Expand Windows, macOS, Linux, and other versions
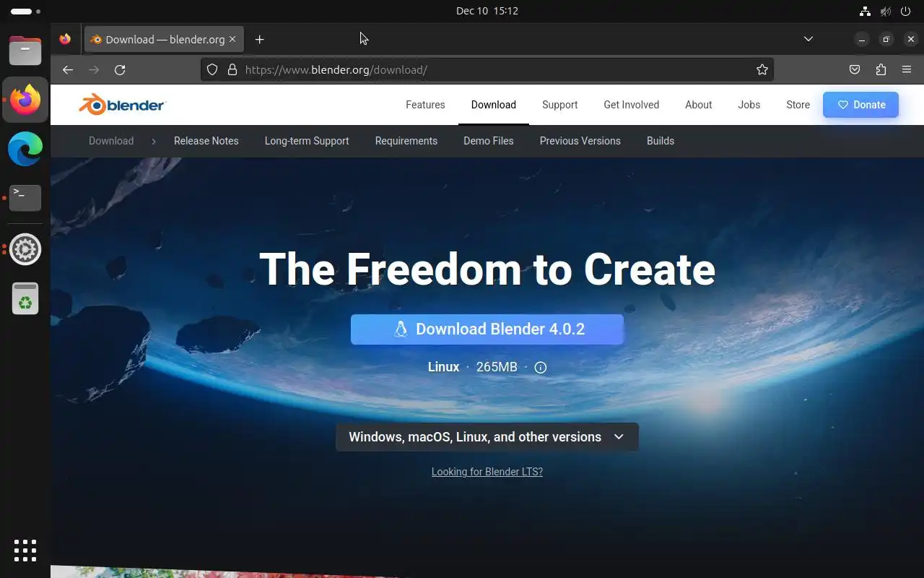The height and width of the screenshot is (578, 924). tap(487, 437)
